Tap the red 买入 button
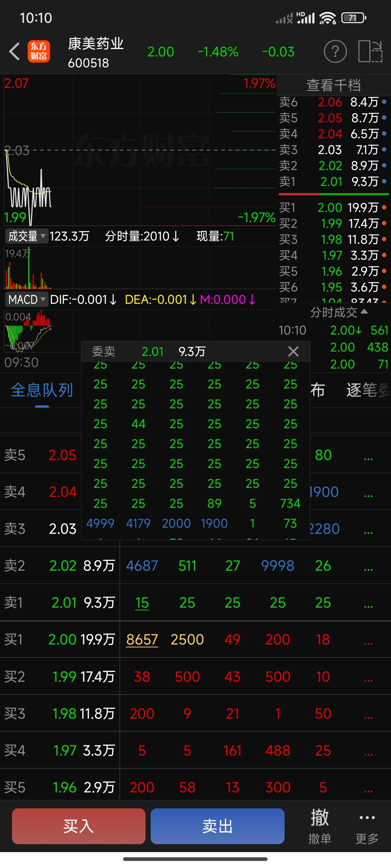This screenshot has width=391, height=868. 79,826
